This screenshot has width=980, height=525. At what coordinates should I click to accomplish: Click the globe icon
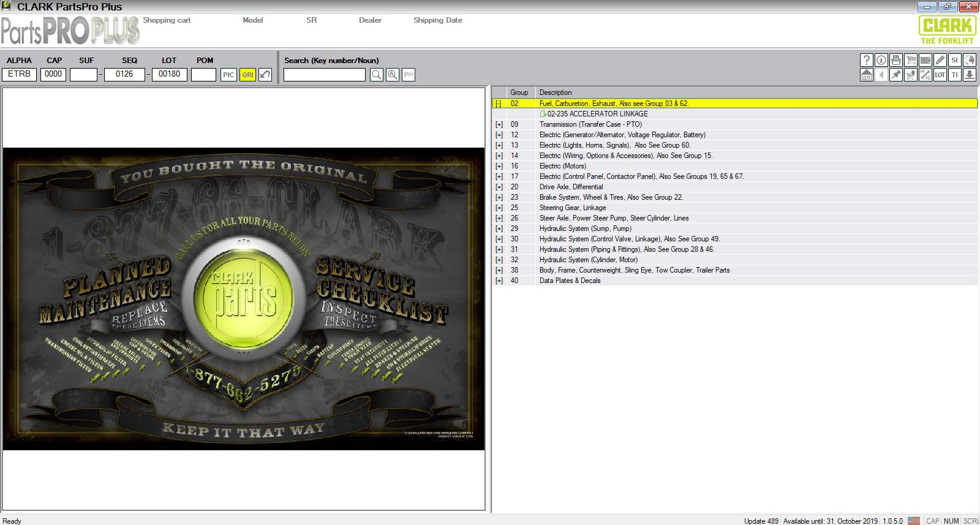pyautogui.click(x=970, y=60)
